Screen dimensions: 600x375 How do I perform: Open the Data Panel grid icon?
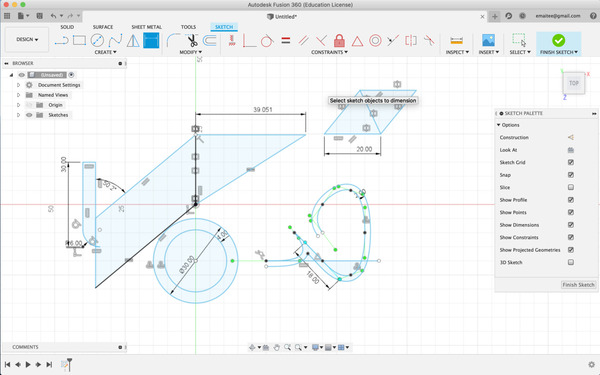tap(7, 16)
